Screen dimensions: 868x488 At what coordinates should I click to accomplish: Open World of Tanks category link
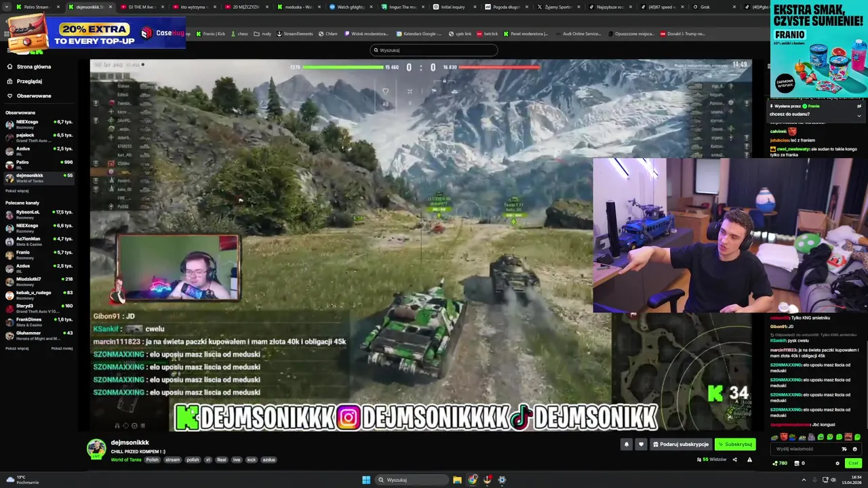(x=126, y=460)
